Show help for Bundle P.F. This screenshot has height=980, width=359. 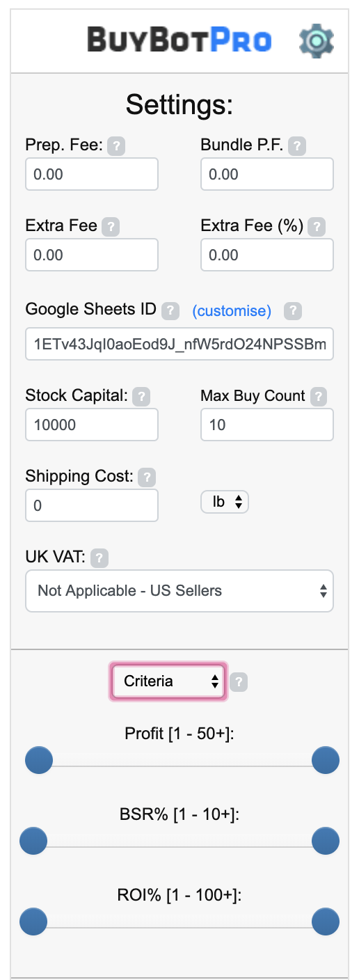tap(297, 146)
